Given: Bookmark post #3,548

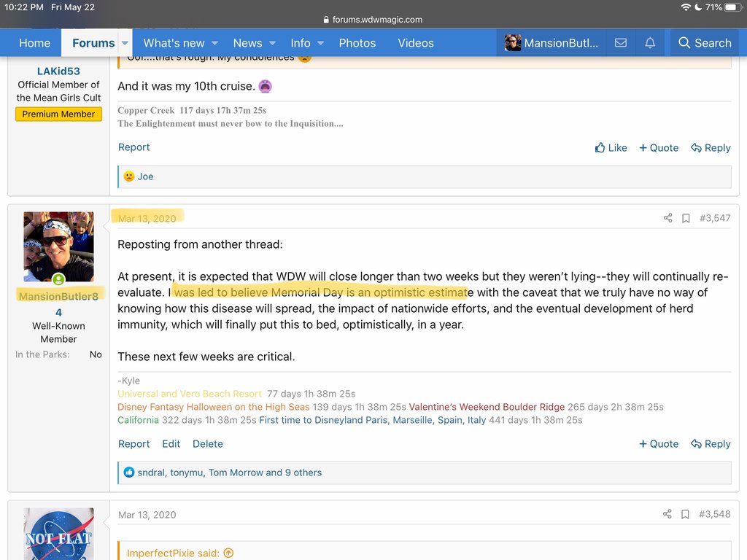Looking at the screenshot, I should point(686,514).
